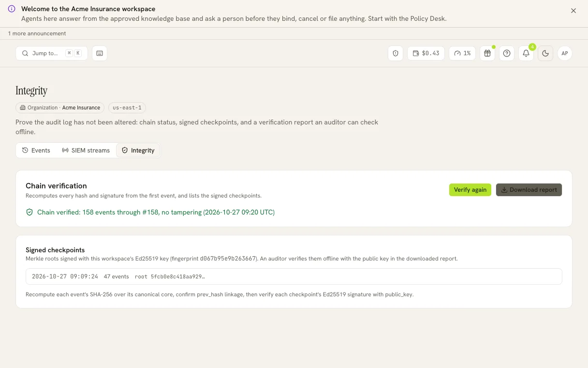Dismiss the welcome announcement banner
This screenshot has height=368, width=588.
tap(573, 11)
